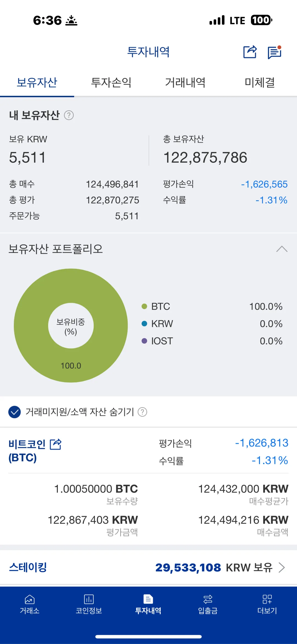Open the notifications message icon
Screen dimensions: 297x644
point(274,52)
